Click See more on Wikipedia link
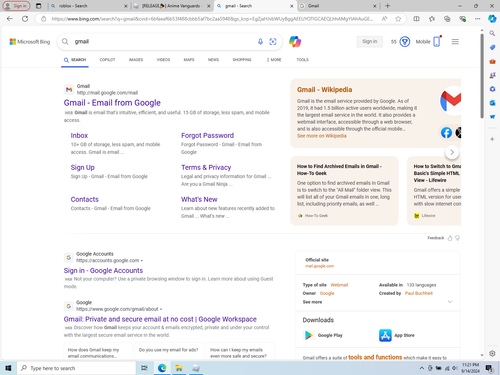This screenshot has height=375, width=500. coord(322,136)
